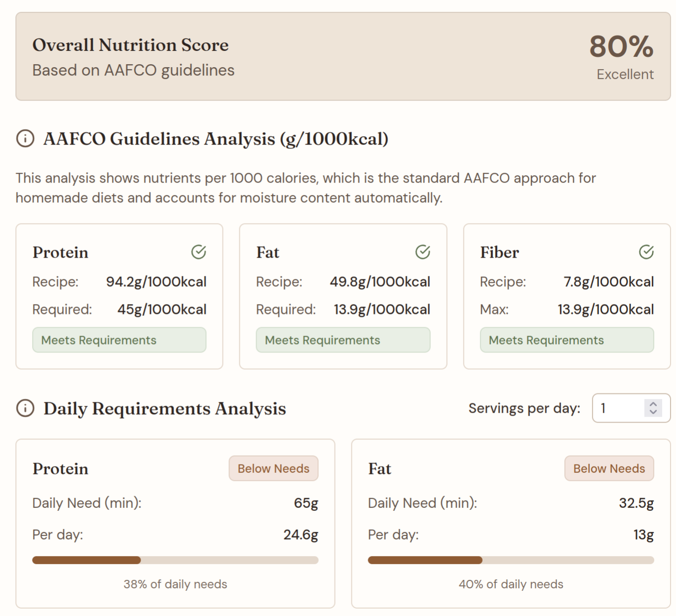Click the Fat Below Needs badge
The image size is (676, 616).
pyautogui.click(x=609, y=468)
